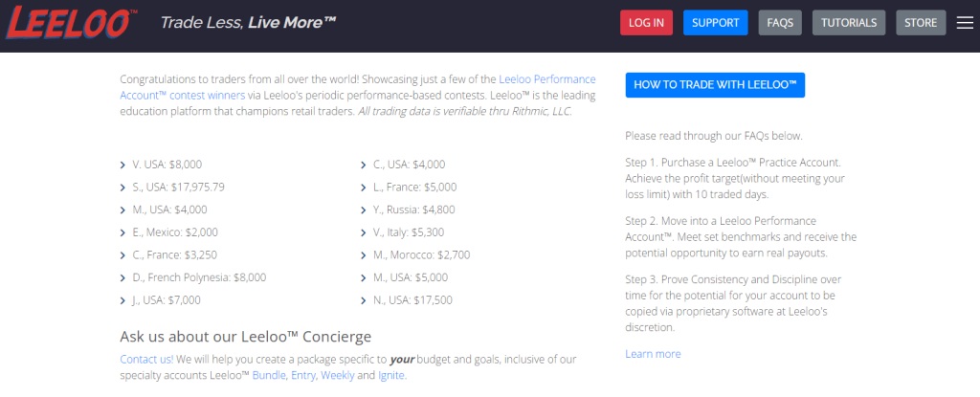Viewport: 980px width, 397px height.
Task: Click chevron beside M., Morocco: $2,700
Action: pyautogui.click(x=364, y=255)
